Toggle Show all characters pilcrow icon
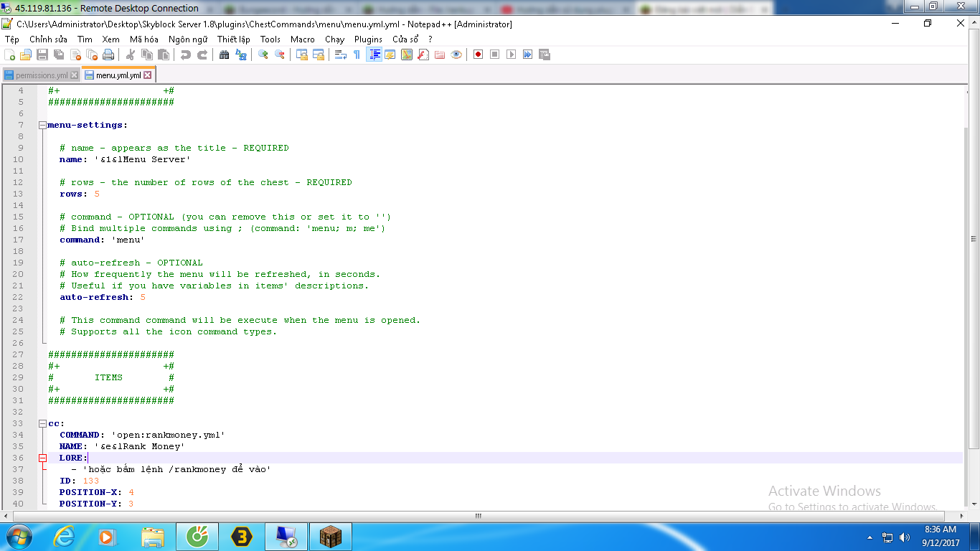980x551 pixels. [x=357, y=55]
